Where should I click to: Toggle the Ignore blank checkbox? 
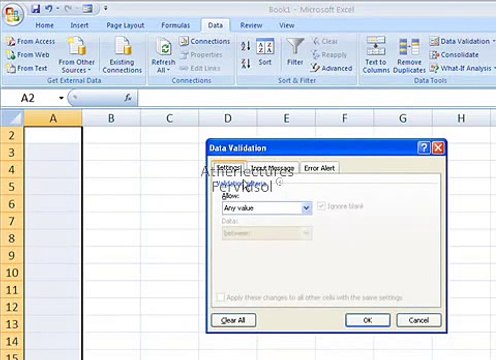tap(321, 206)
